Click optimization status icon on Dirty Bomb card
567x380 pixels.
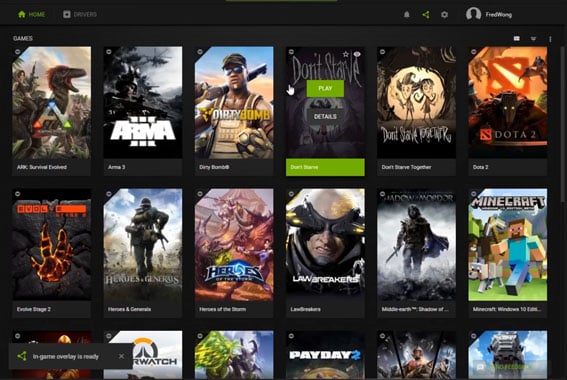[x=200, y=52]
